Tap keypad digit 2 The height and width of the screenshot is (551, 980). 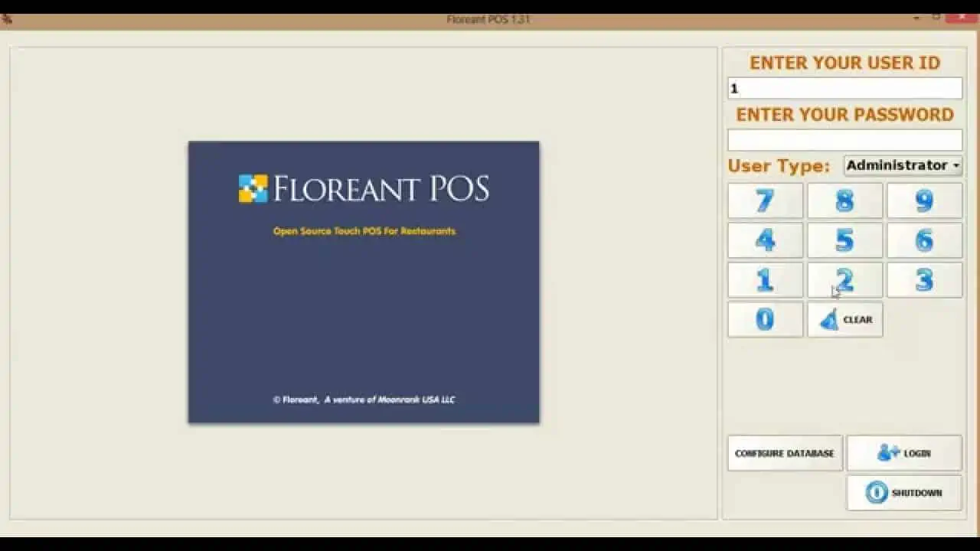(x=844, y=280)
